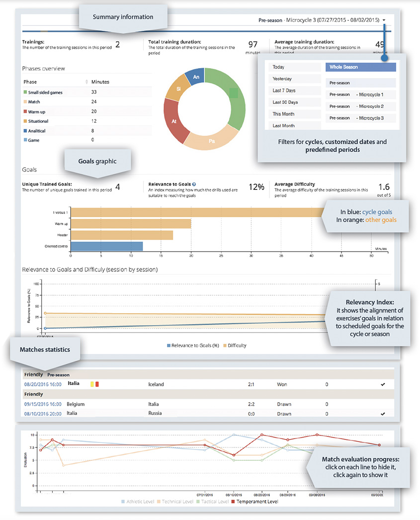Select Last Month filter

point(295,125)
